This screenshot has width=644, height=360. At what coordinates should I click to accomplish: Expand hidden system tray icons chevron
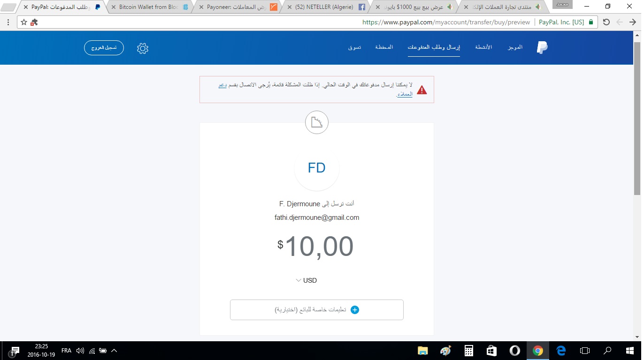pos(114,351)
